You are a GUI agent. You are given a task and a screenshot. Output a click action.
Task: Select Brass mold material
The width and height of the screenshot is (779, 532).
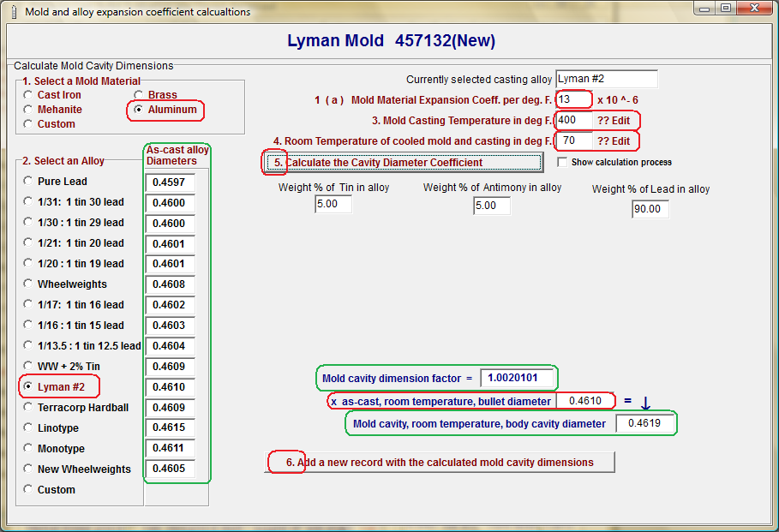[x=155, y=95]
